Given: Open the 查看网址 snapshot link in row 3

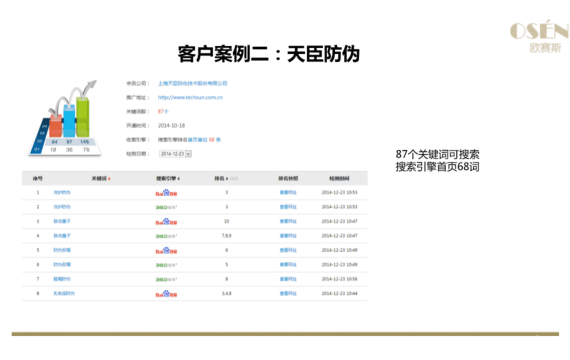Looking at the screenshot, I should point(288,221).
